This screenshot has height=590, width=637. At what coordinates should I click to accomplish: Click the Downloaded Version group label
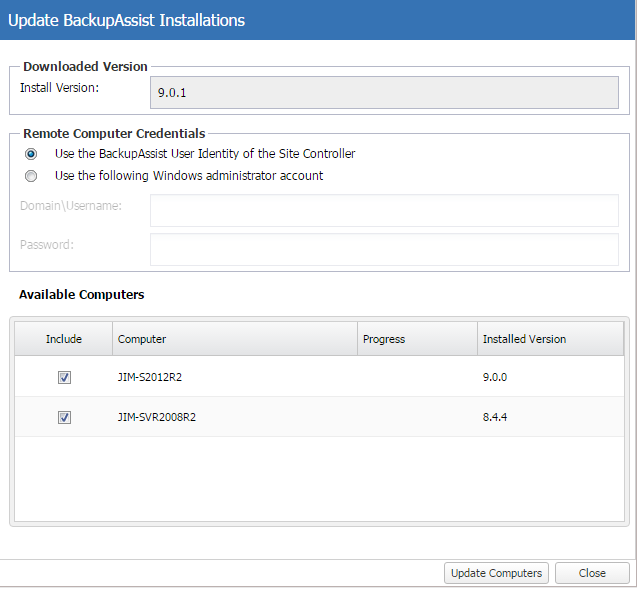(85, 66)
